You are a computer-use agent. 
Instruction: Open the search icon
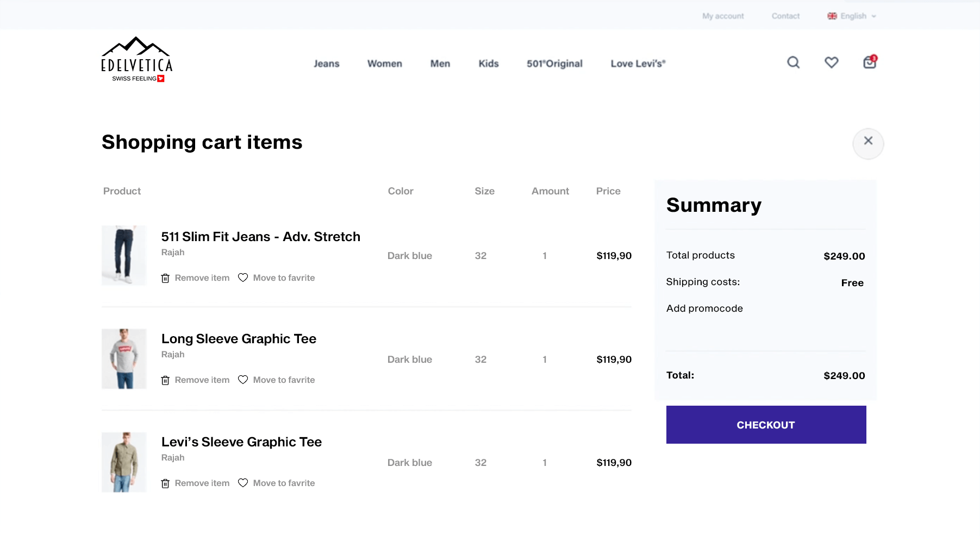tap(793, 62)
